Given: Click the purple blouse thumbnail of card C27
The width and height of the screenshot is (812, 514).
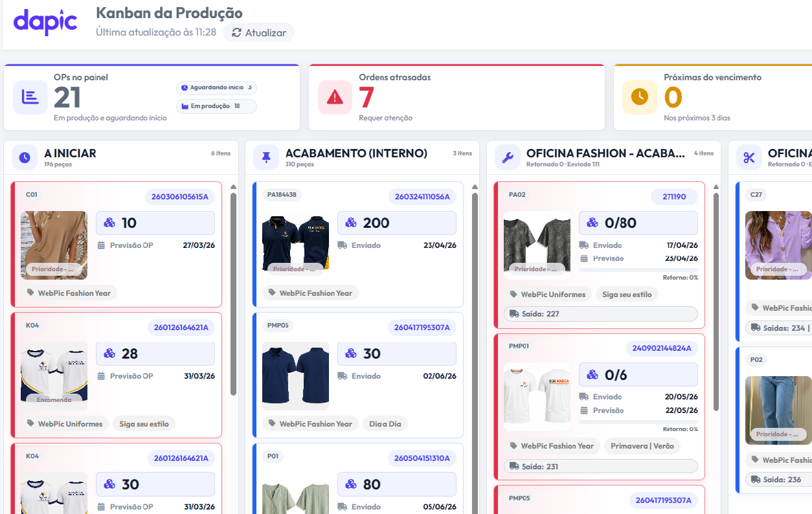Looking at the screenshot, I should (778, 245).
